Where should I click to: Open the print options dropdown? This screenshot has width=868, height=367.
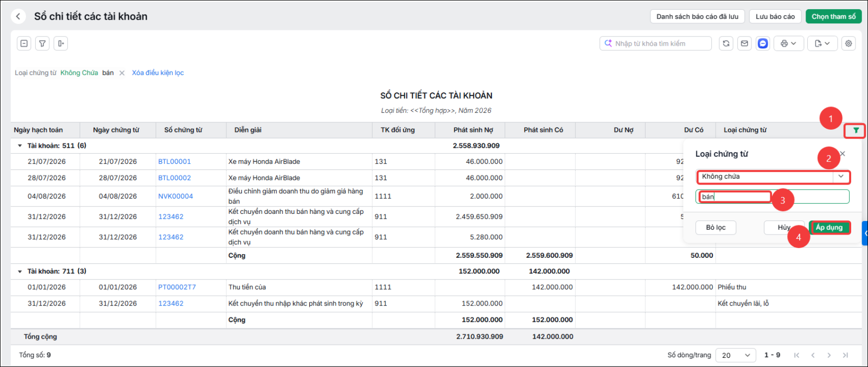788,43
